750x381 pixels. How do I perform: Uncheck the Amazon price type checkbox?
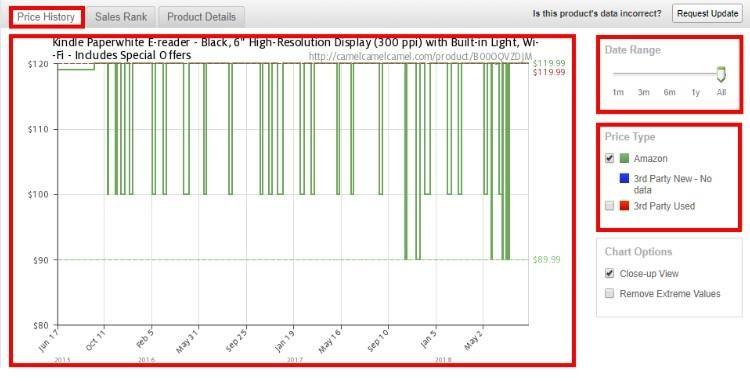coord(609,158)
